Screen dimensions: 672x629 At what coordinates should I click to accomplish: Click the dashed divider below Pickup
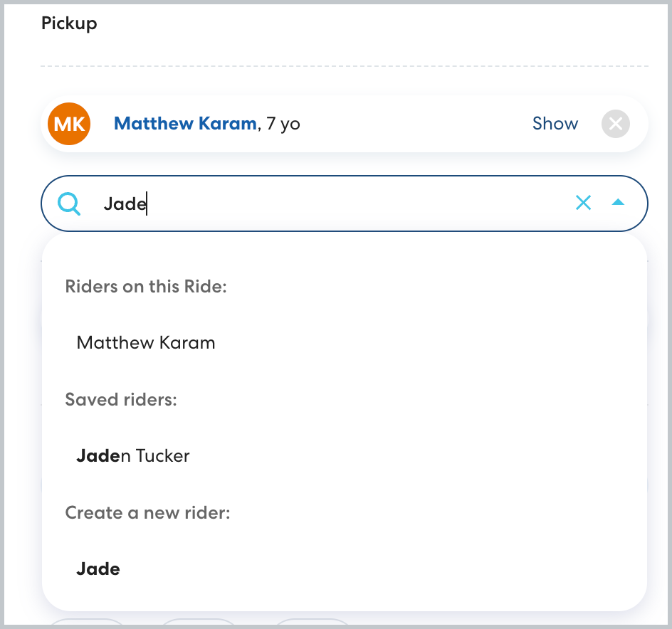[345, 66]
